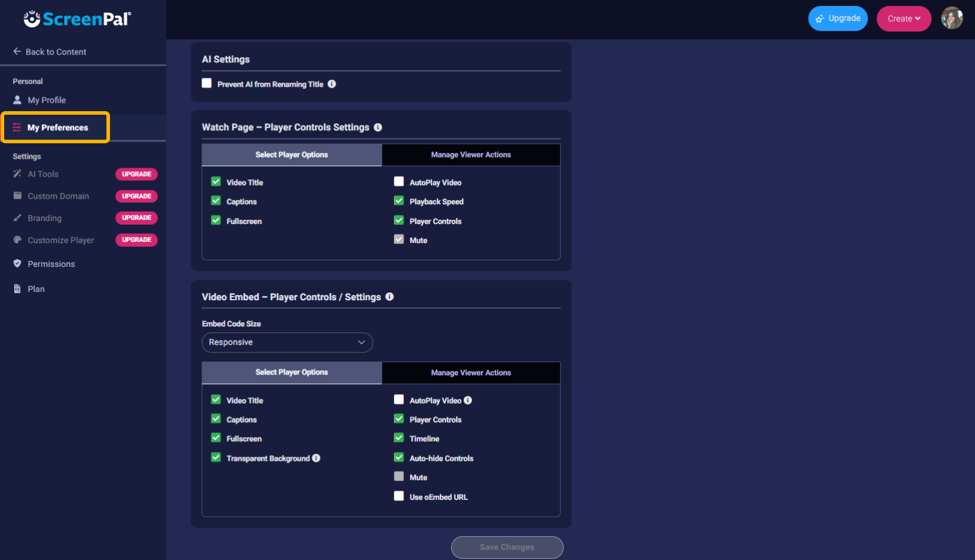Image resolution: width=975 pixels, height=560 pixels.
Task: Click info icon beside Video Embed heading
Action: 389,297
